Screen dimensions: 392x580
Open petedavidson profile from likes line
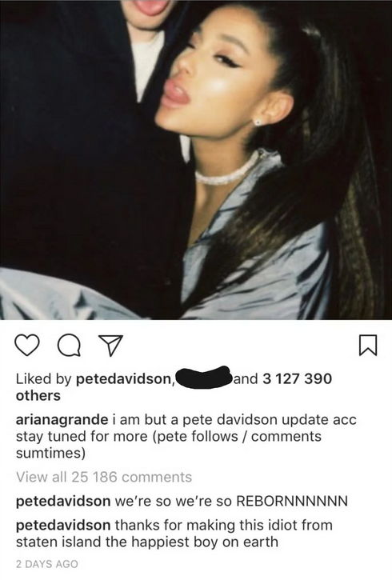tap(126, 378)
